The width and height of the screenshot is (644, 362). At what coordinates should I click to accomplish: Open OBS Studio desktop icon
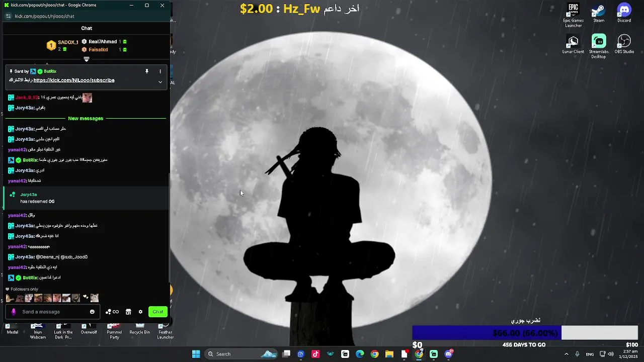[624, 44]
